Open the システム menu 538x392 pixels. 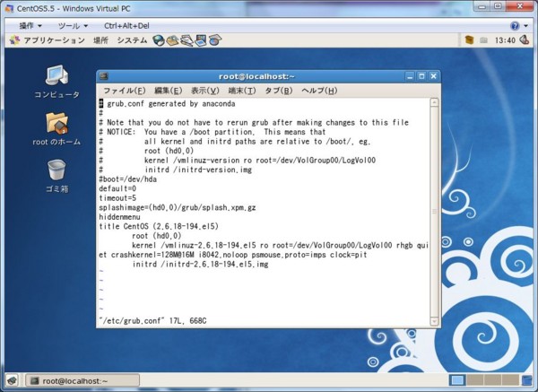132,40
